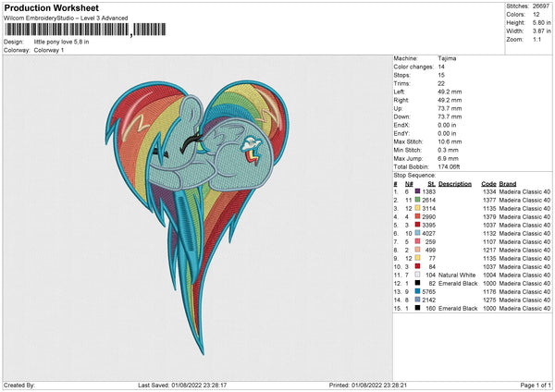The image size is (555, 392).
Task: Click the Brand column header
Action: [510, 182]
